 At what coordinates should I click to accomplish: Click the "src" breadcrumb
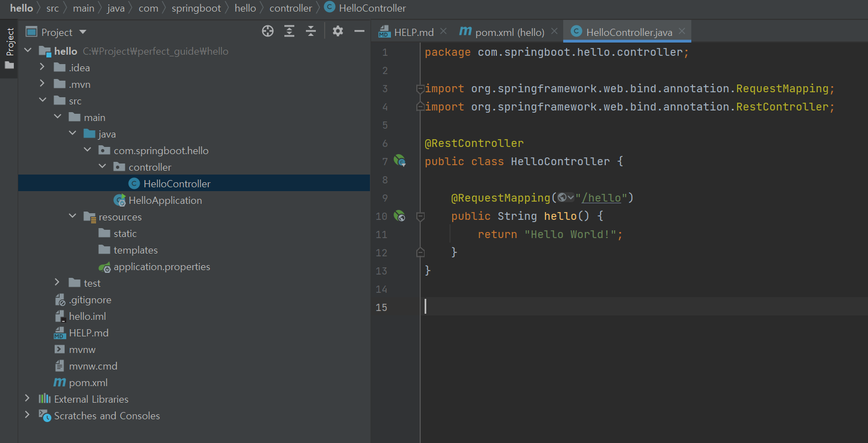[52, 8]
